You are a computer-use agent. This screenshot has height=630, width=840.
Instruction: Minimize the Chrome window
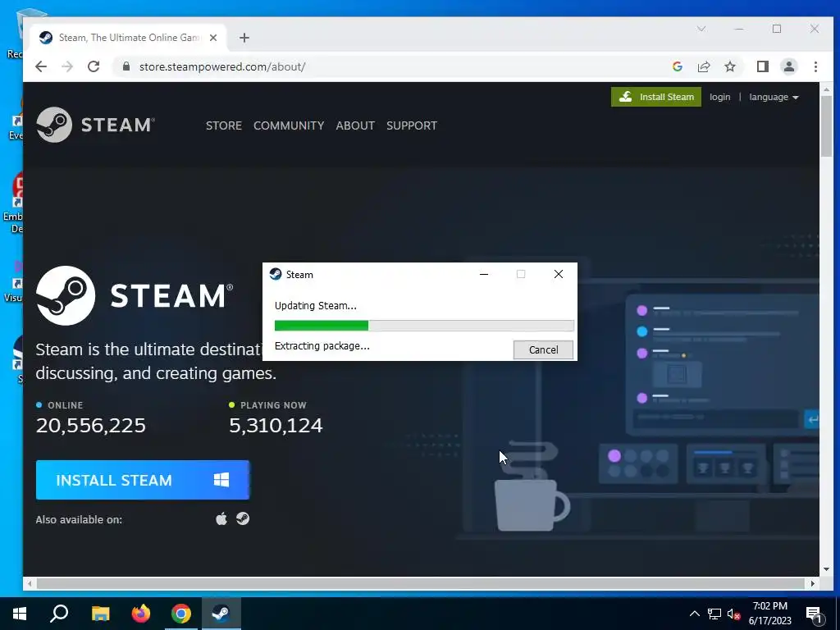[739, 29]
